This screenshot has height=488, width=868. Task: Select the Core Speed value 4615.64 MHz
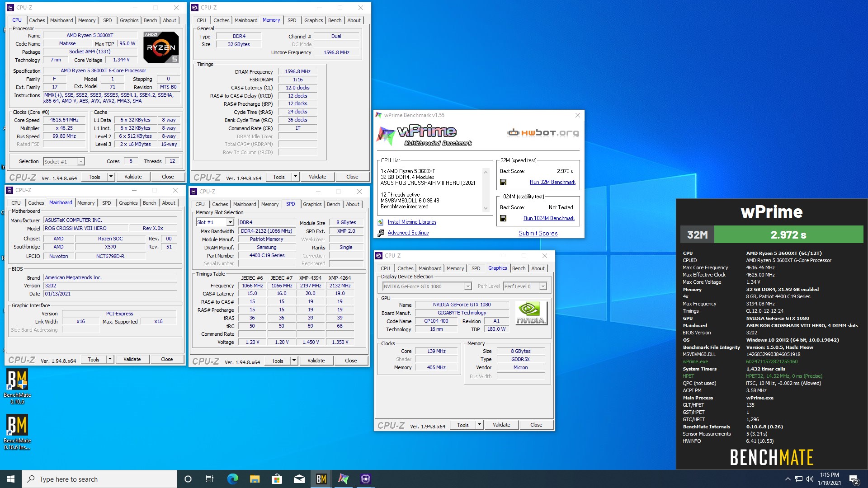pos(64,120)
